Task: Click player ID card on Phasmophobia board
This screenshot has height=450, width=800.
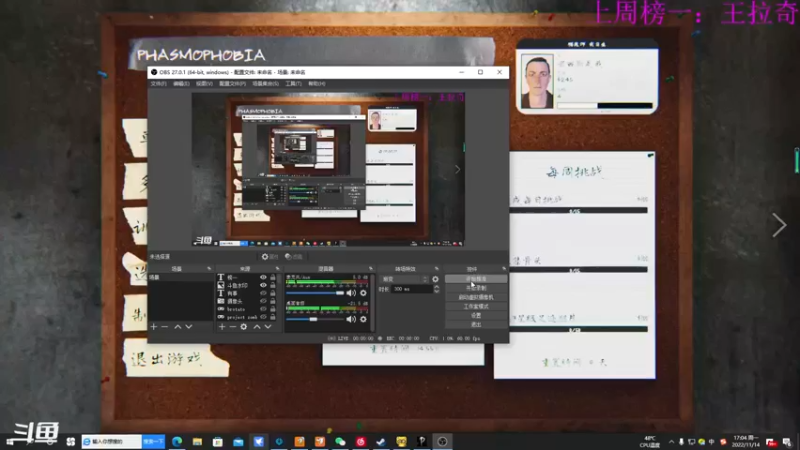Action: (587, 77)
